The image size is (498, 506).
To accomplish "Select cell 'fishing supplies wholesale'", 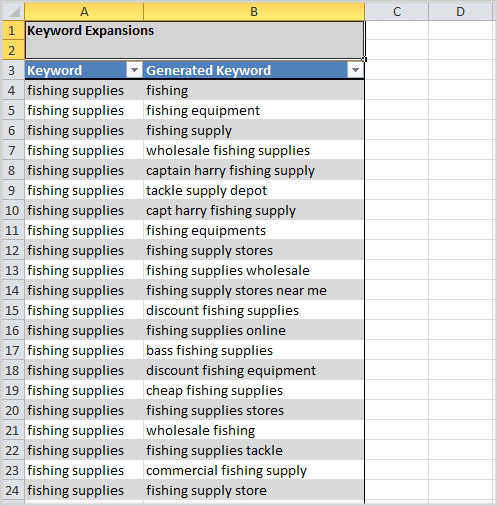I will (x=254, y=270).
